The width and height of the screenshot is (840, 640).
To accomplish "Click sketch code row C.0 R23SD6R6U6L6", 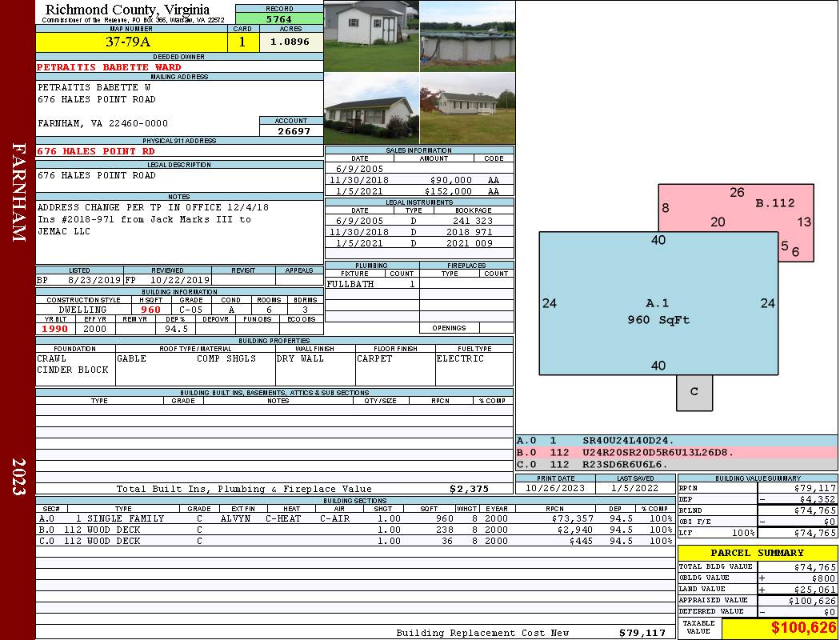I will click(676, 464).
